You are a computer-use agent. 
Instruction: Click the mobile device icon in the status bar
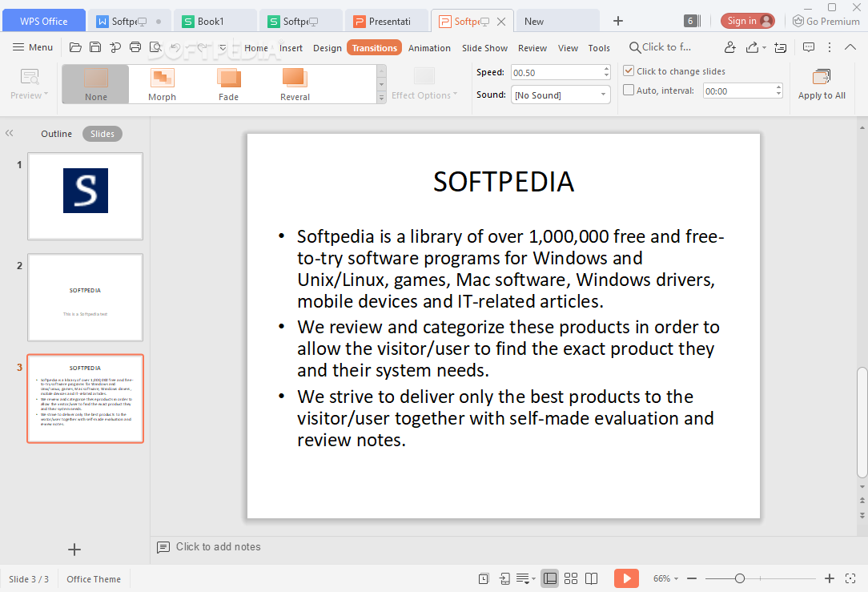point(504,578)
